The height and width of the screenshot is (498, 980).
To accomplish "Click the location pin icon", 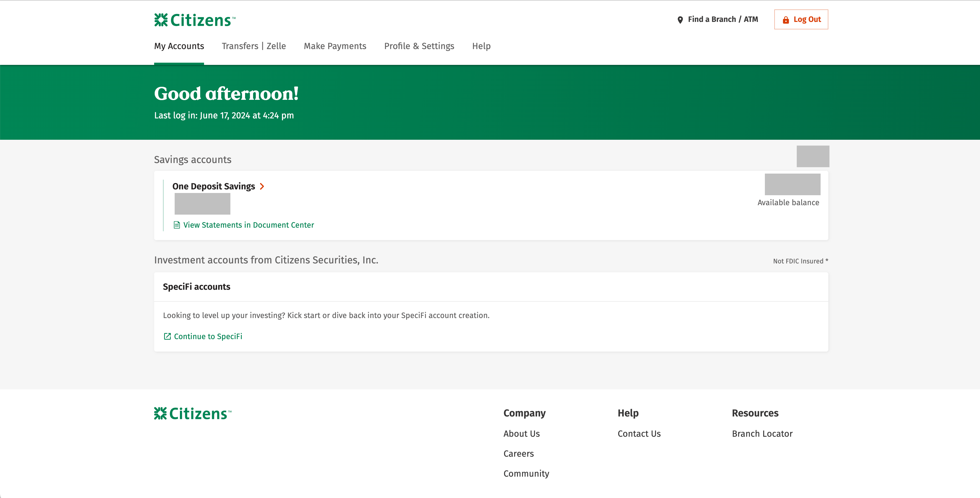I will pyautogui.click(x=680, y=20).
